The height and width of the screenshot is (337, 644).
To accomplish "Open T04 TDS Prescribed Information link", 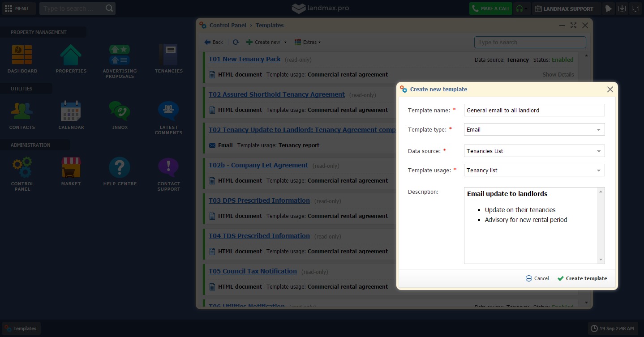I will click(259, 236).
